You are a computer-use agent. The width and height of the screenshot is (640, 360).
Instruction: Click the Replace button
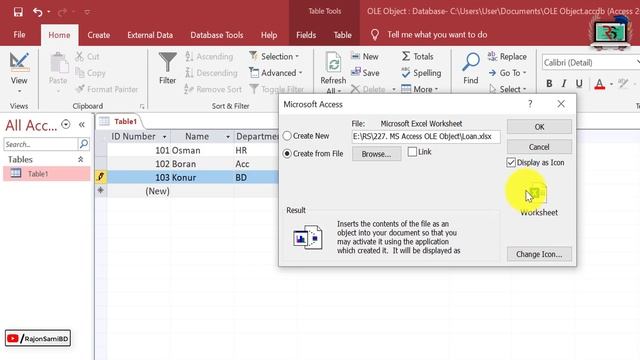coord(507,56)
